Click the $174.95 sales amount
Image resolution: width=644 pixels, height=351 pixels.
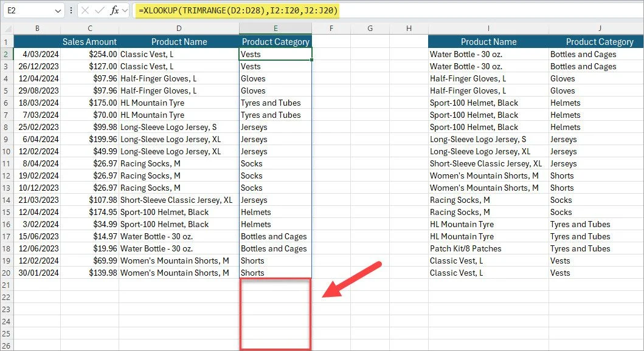point(89,212)
